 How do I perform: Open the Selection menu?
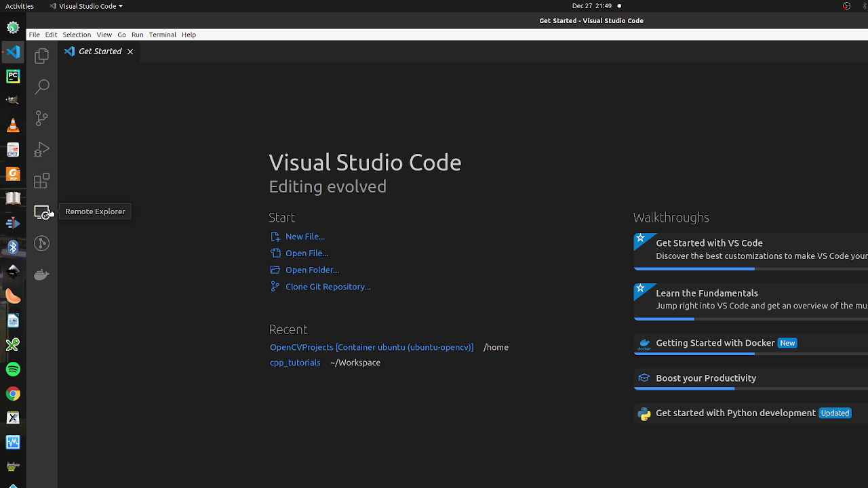(x=77, y=35)
